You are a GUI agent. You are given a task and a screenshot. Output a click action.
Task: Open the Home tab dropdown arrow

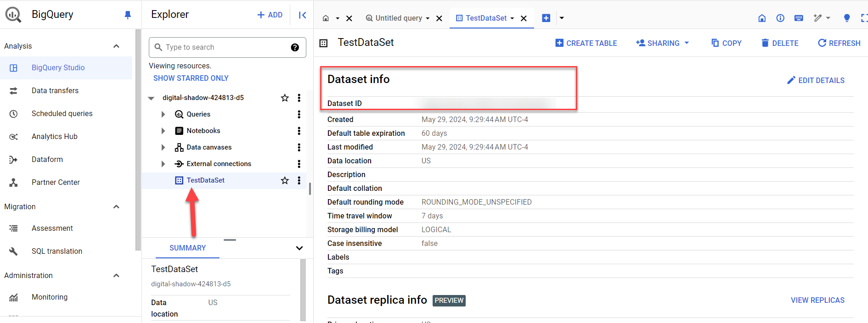[338, 18]
